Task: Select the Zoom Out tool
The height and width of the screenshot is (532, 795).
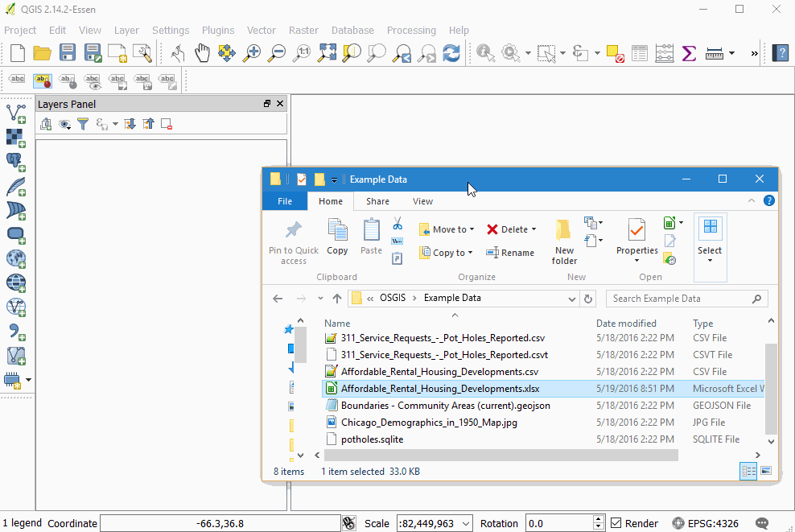Action: tap(277, 53)
